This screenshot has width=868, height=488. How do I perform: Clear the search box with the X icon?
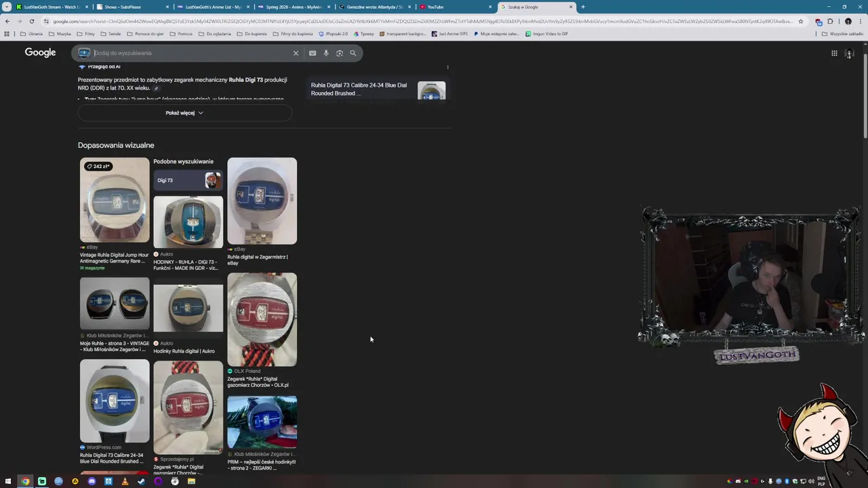(x=296, y=53)
